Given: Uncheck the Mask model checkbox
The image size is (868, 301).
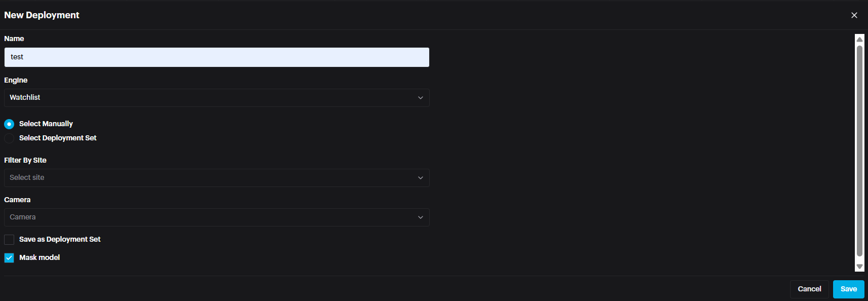Looking at the screenshot, I should 9,258.
